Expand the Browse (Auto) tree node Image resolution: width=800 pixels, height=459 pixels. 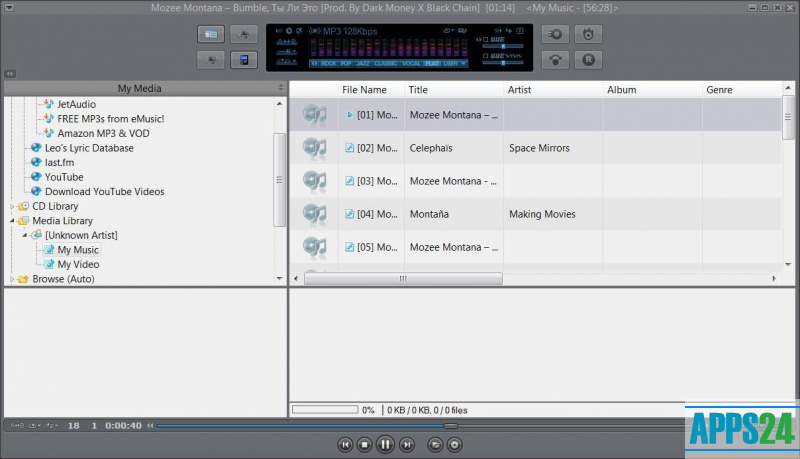click(x=13, y=279)
